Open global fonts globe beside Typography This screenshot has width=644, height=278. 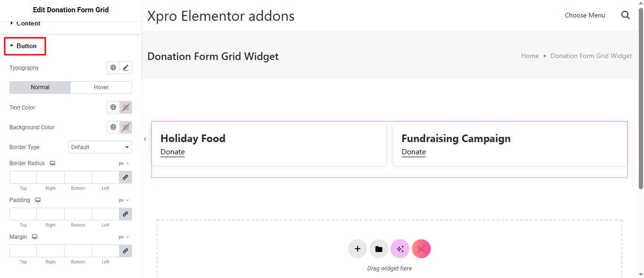click(113, 68)
